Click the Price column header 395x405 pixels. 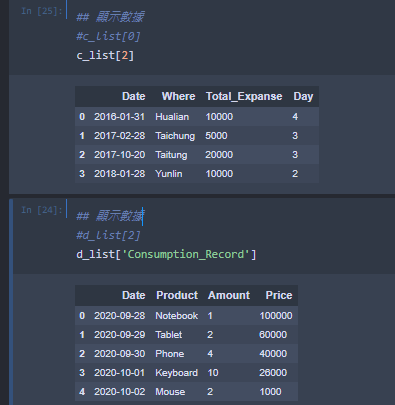tap(279, 295)
